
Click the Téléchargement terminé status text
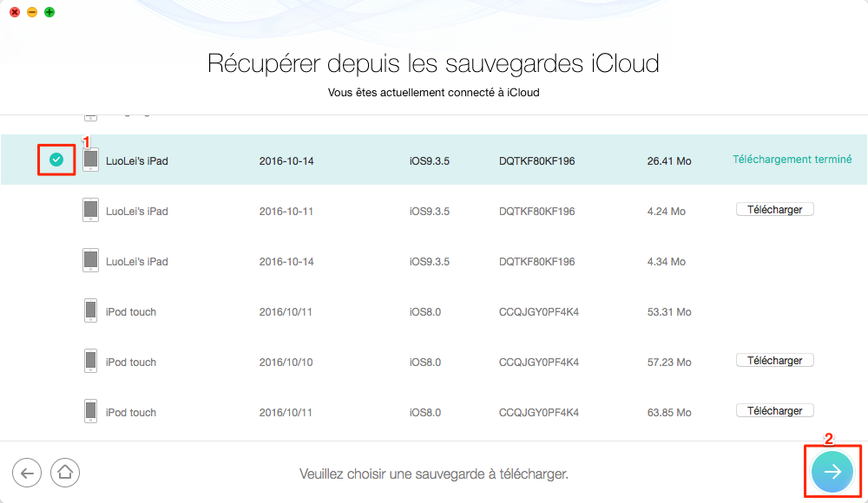coord(792,160)
